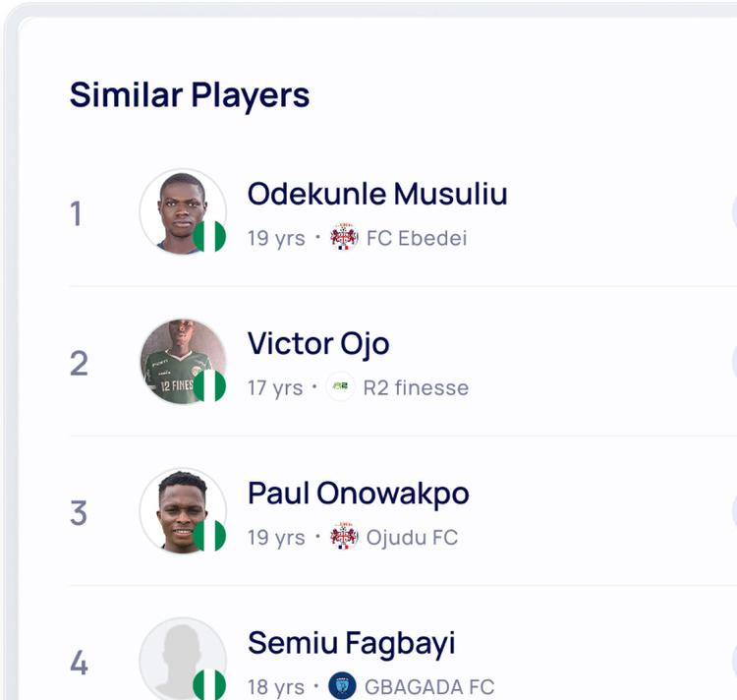
Task: Go to the R2 finesse club name
Action: coord(416,387)
